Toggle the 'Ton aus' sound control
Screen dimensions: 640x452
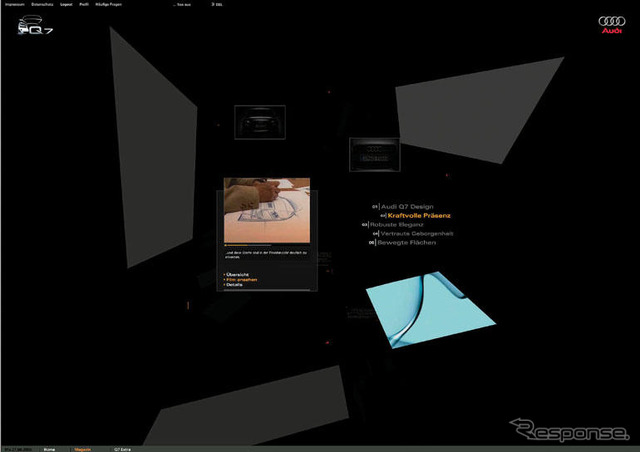point(182,4)
